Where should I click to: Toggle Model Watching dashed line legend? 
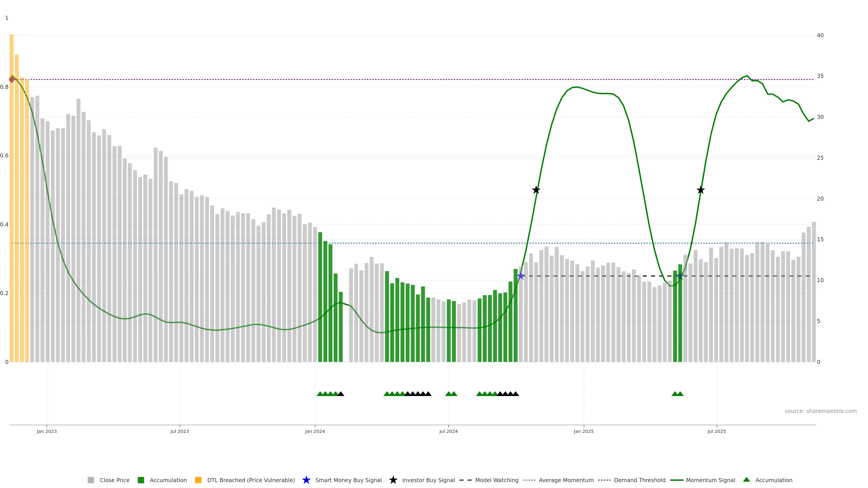496,480
